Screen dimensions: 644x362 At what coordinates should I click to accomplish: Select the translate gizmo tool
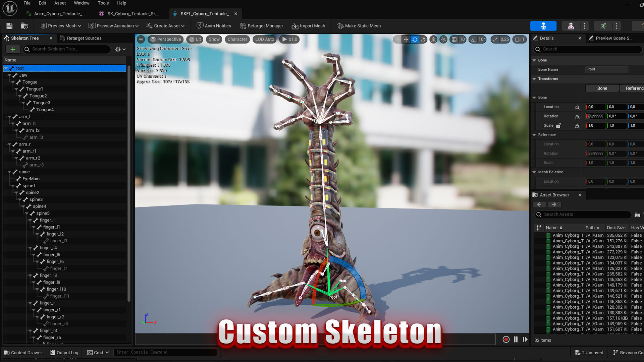[406, 39]
